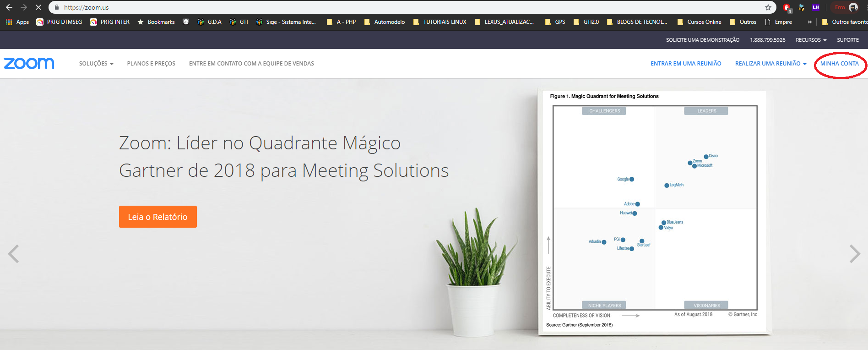The image size is (868, 350).
Task: Open ENTRE EM CONTATO COM A EQUIPE DE VENDAS
Action: (251, 64)
